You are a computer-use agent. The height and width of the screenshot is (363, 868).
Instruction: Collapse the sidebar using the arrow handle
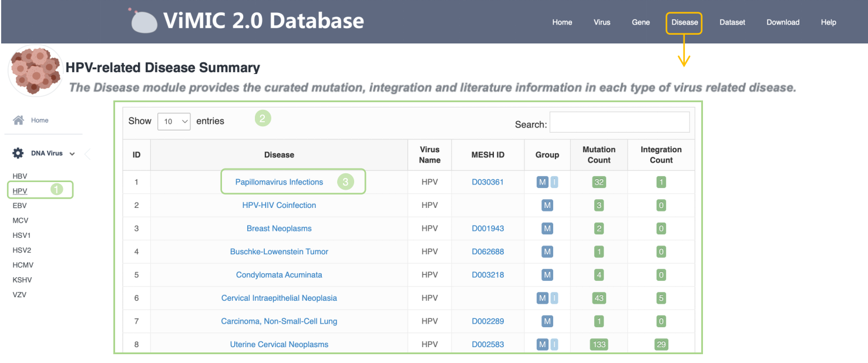88,154
